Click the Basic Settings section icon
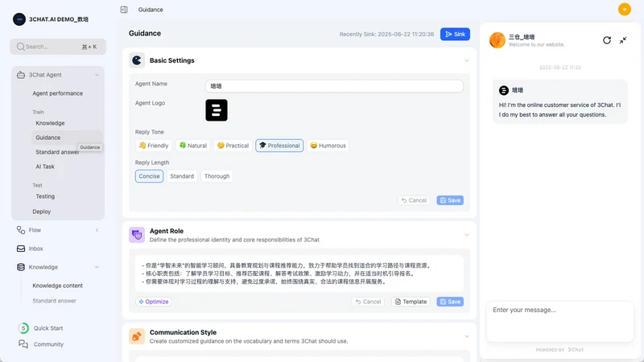This screenshot has height=362, width=644. point(137,60)
